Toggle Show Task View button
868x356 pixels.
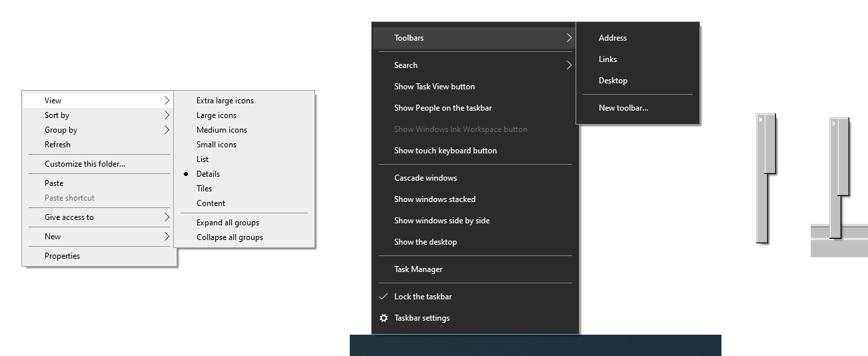coord(434,87)
